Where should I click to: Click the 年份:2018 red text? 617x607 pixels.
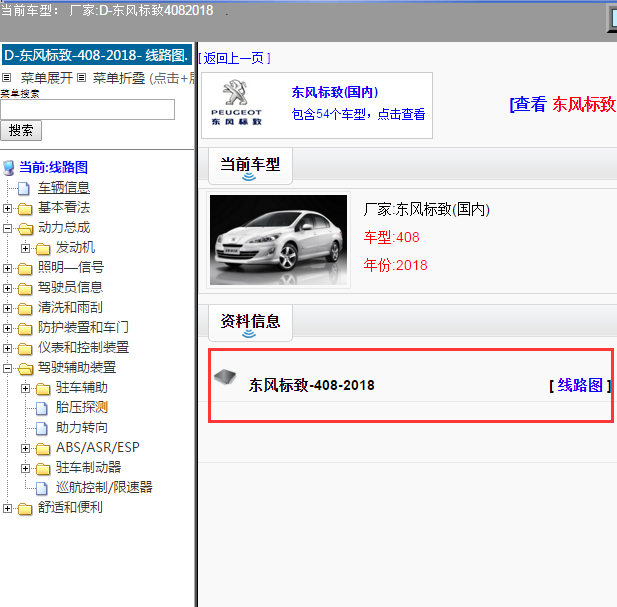coord(395,266)
